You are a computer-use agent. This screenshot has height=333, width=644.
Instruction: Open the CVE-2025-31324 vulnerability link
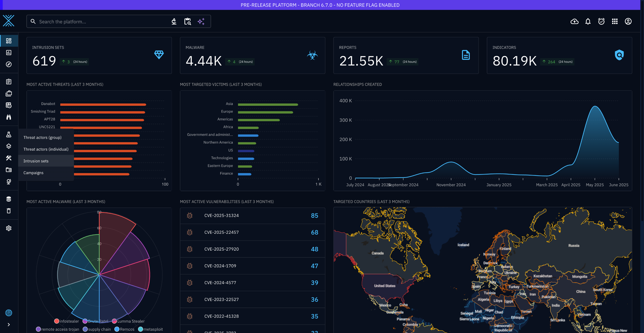pyautogui.click(x=221, y=215)
